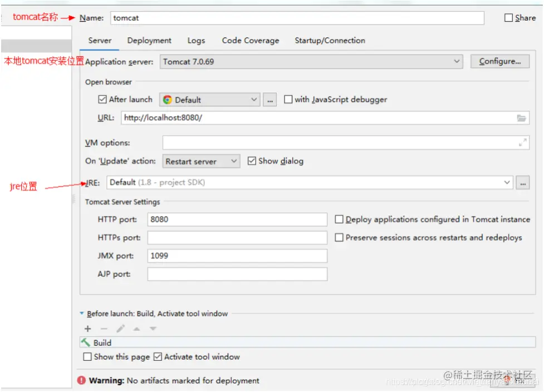This screenshot has height=392, width=544.
Task: Open the JRE dropdown
Action: click(310, 183)
